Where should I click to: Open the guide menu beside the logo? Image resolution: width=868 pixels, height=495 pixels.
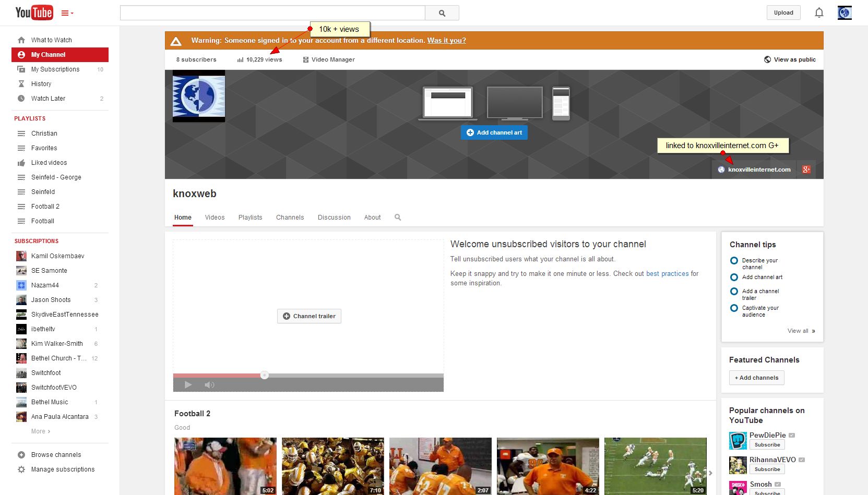click(x=67, y=13)
